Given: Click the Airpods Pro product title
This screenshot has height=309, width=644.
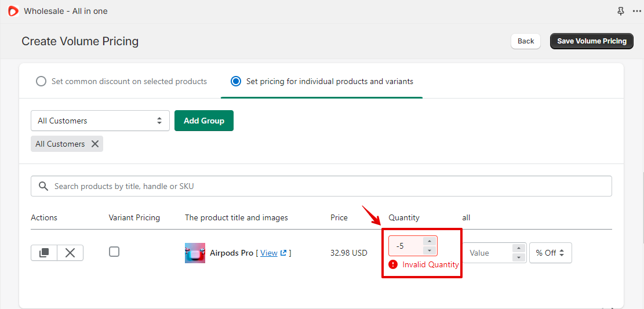Looking at the screenshot, I should (x=232, y=253).
